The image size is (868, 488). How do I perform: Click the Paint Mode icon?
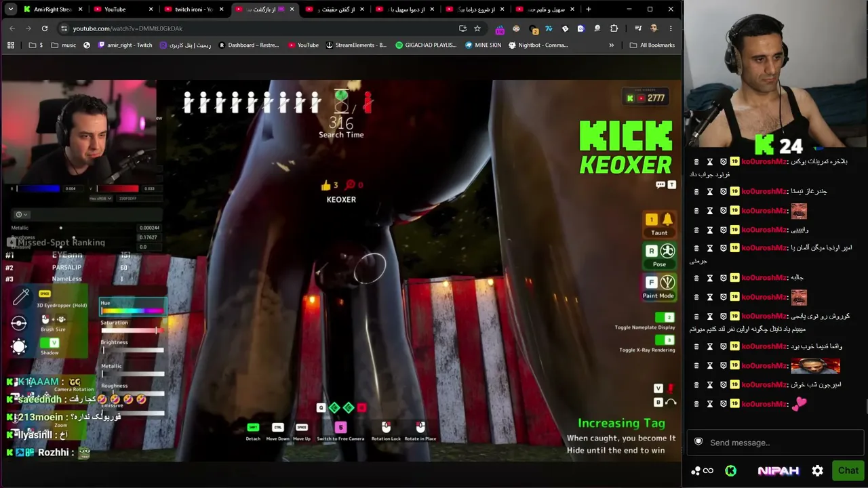667,282
